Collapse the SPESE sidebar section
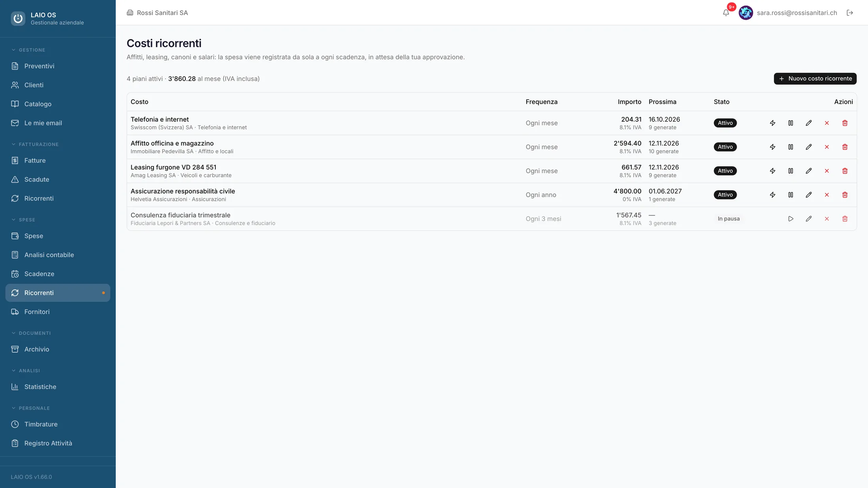868x488 pixels. tap(23, 220)
